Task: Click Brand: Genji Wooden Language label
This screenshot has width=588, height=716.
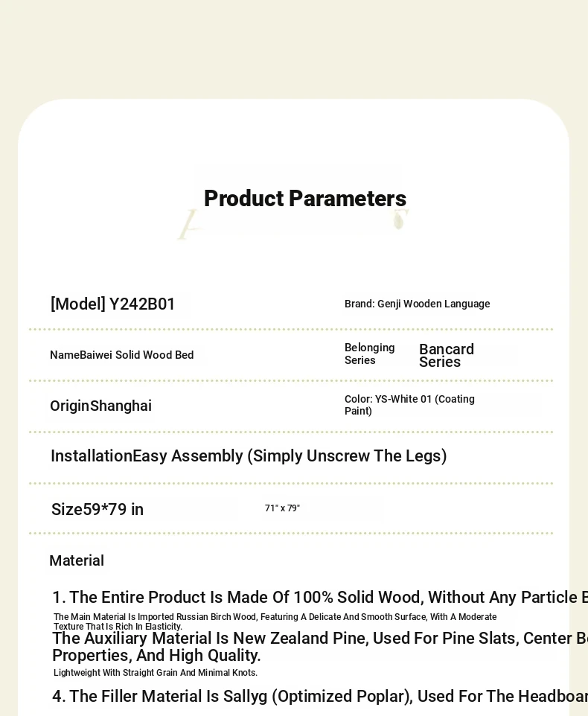Action: 418,304
